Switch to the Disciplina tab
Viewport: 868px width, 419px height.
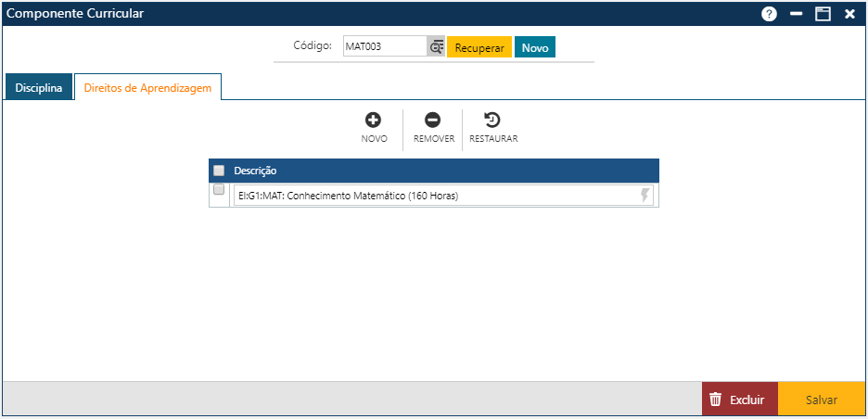[39, 88]
